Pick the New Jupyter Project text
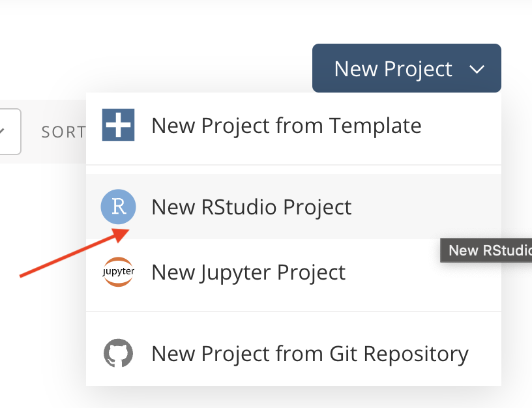The image size is (532, 408). (248, 272)
